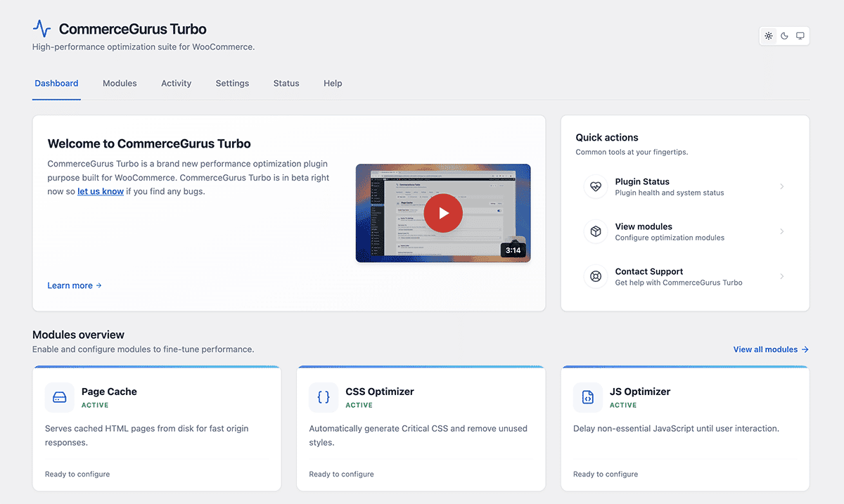Click the CommerceGurus Turbo title text

pyautogui.click(x=133, y=29)
